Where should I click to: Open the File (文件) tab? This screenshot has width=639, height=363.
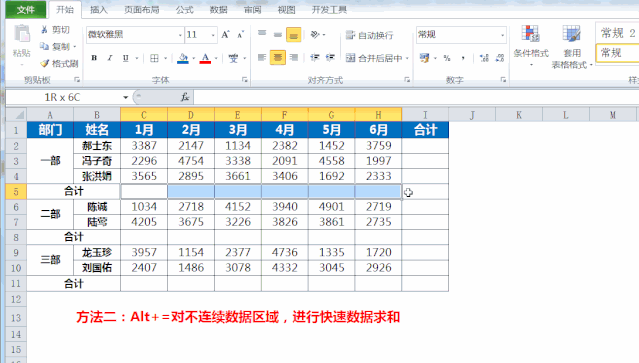tap(26, 10)
